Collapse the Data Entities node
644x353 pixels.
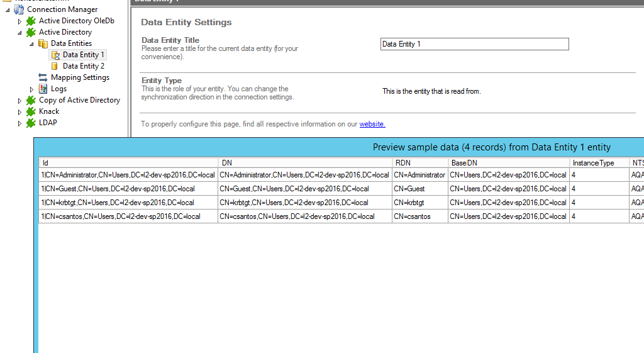pyautogui.click(x=31, y=44)
